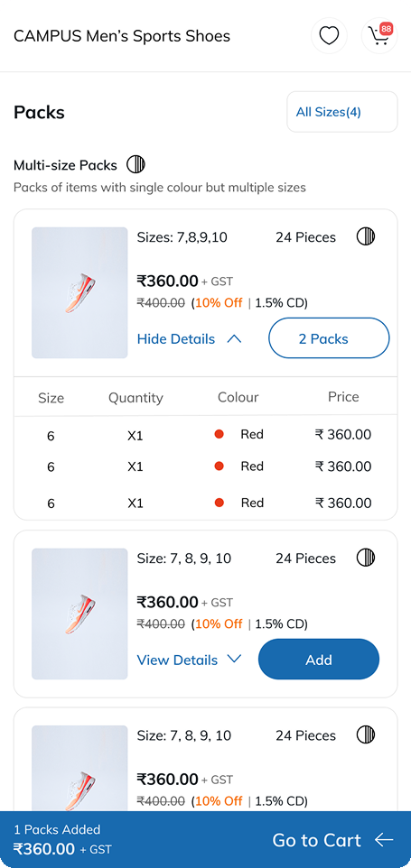The width and height of the screenshot is (411, 868).
Task: Click the Colour column header
Action: pos(238,398)
